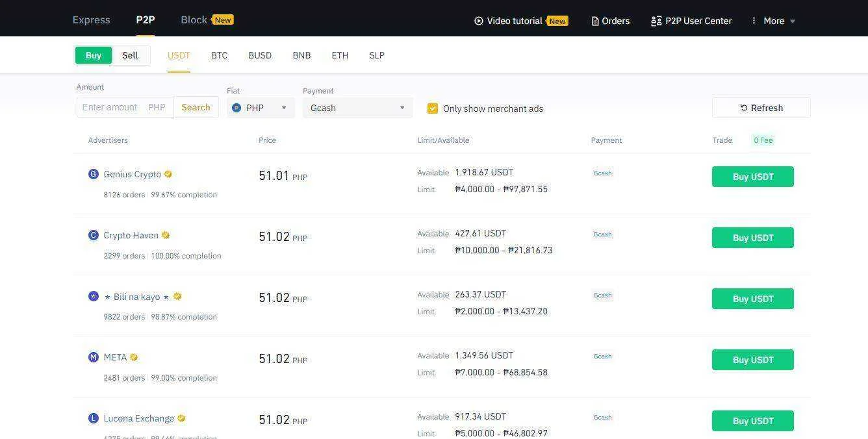
Task: Click META advertiser avatar icon
Action: click(94, 357)
